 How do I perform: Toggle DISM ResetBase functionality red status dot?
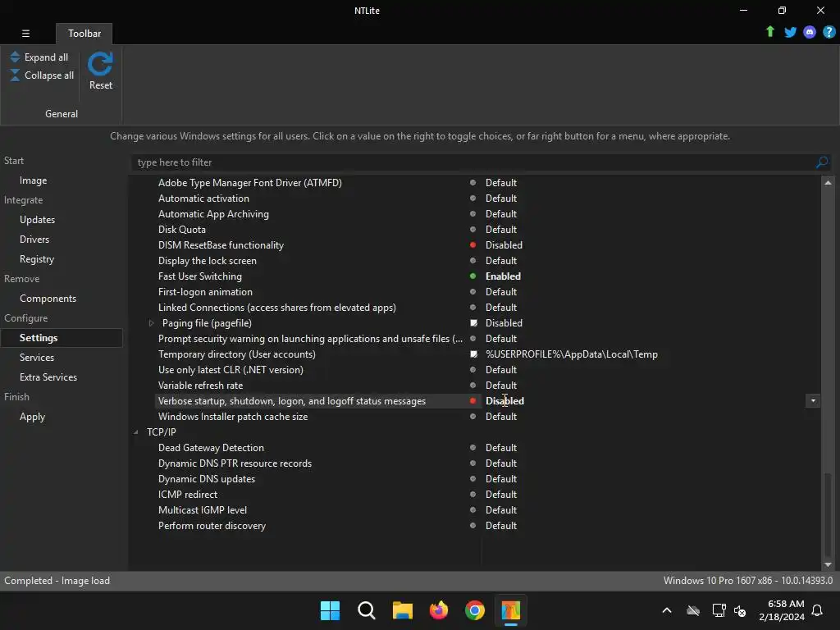pos(472,244)
